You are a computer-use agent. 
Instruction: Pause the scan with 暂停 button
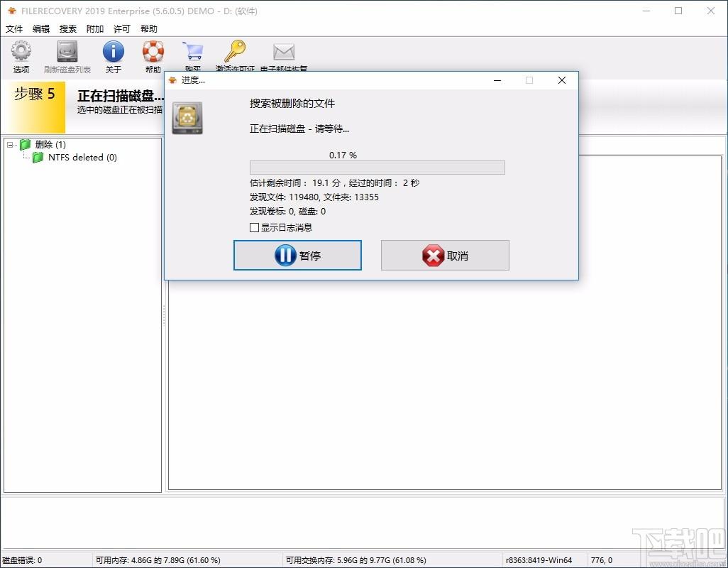297,255
